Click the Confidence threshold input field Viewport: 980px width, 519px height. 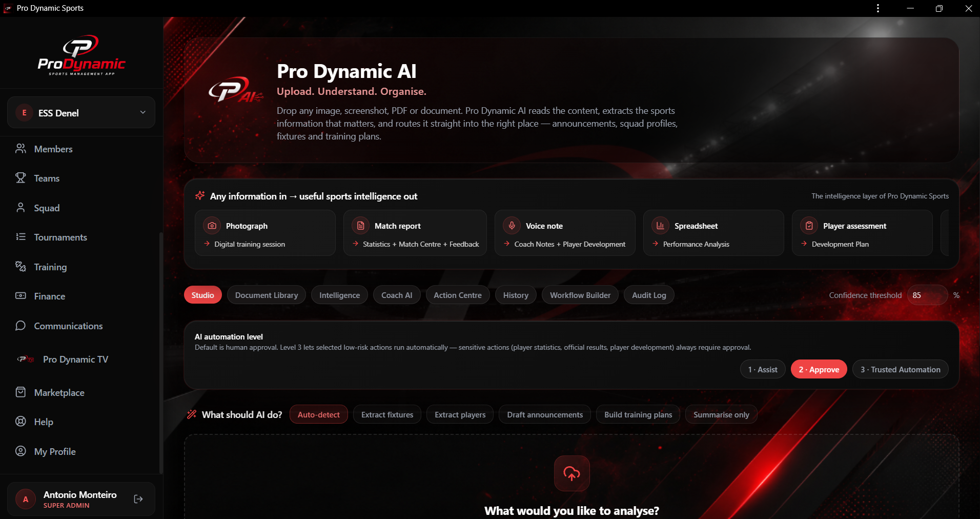coord(927,295)
